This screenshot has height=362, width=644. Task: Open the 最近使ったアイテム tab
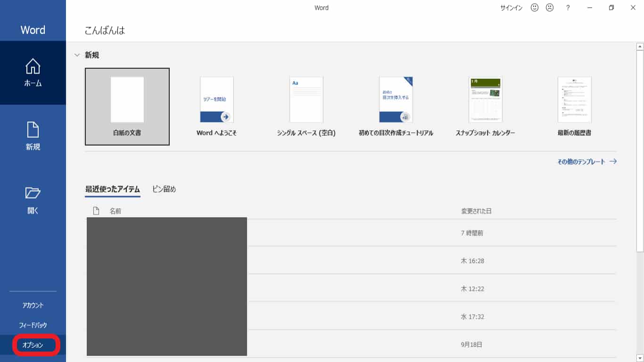[x=112, y=189]
